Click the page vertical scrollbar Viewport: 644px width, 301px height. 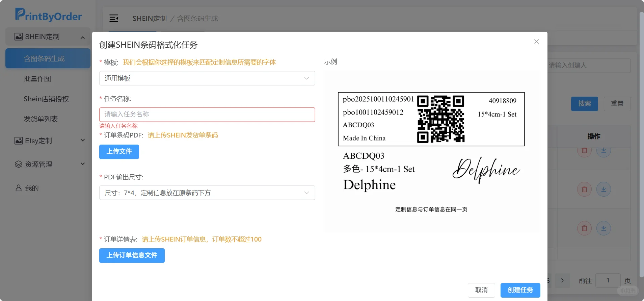[641, 145]
